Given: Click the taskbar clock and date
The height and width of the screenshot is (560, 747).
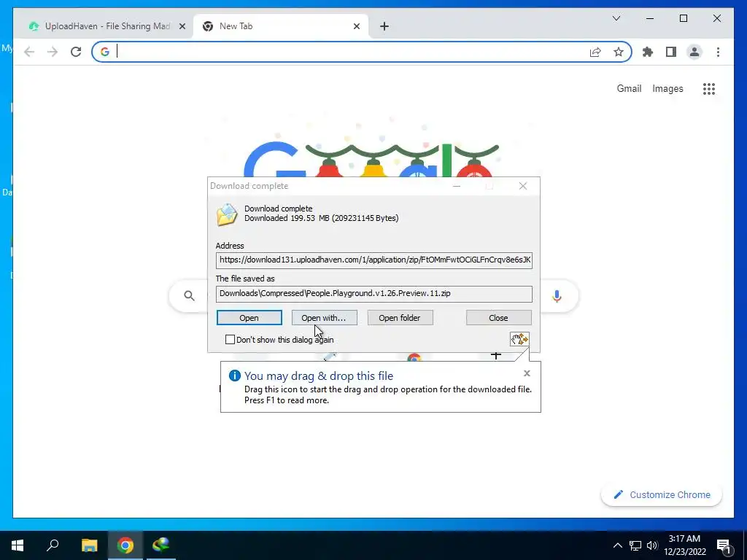Looking at the screenshot, I should (x=684, y=545).
